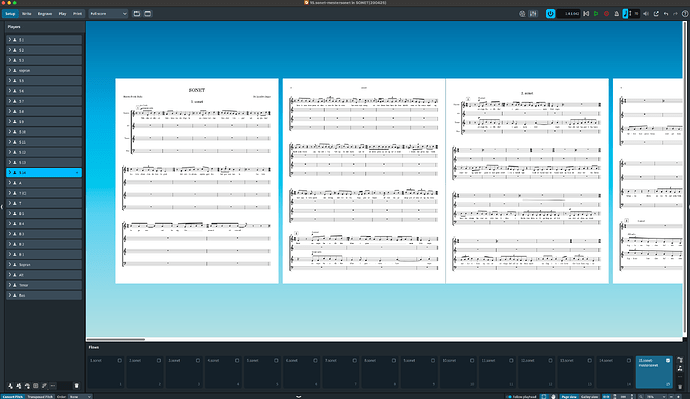Toggle the checkbox on flow 8.sonet
The image size is (690, 399).
click(x=393, y=360)
